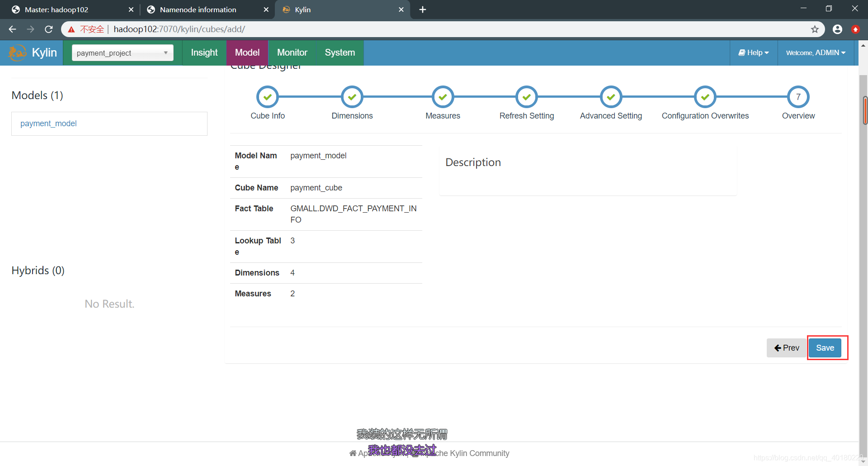Click the Refresh Setting step circle
The width and height of the screenshot is (868, 466).
(527, 97)
